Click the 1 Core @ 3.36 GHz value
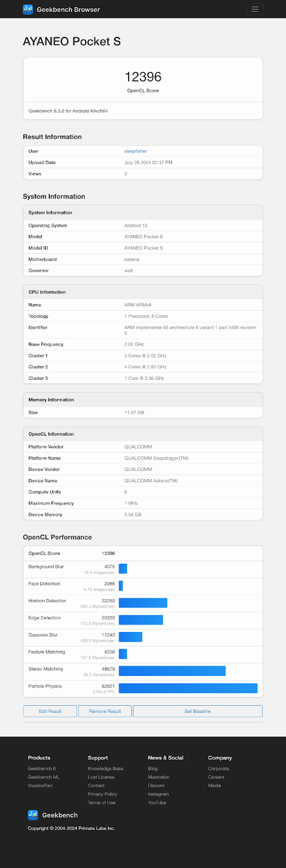The width and height of the screenshot is (286, 868). point(144,379)
